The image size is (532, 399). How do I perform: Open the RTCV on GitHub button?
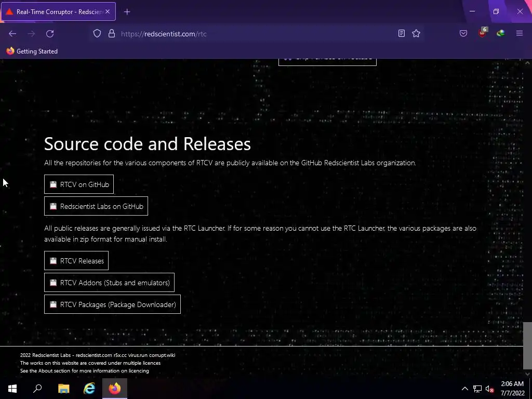[79, 184]
